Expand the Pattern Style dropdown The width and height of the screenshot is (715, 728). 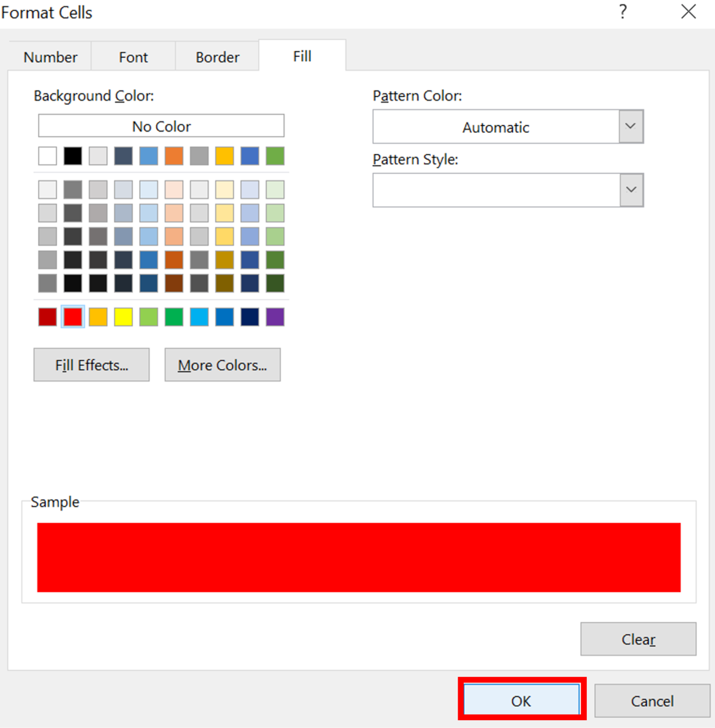pyautogui.click(x=631, y=190)
